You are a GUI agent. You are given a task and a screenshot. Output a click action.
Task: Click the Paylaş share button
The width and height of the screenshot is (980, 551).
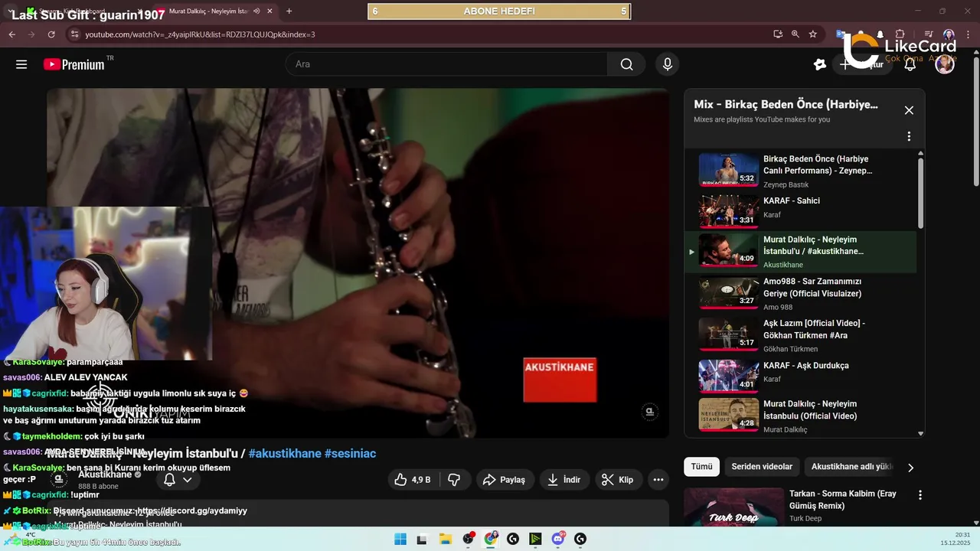(x=504, y=480)
